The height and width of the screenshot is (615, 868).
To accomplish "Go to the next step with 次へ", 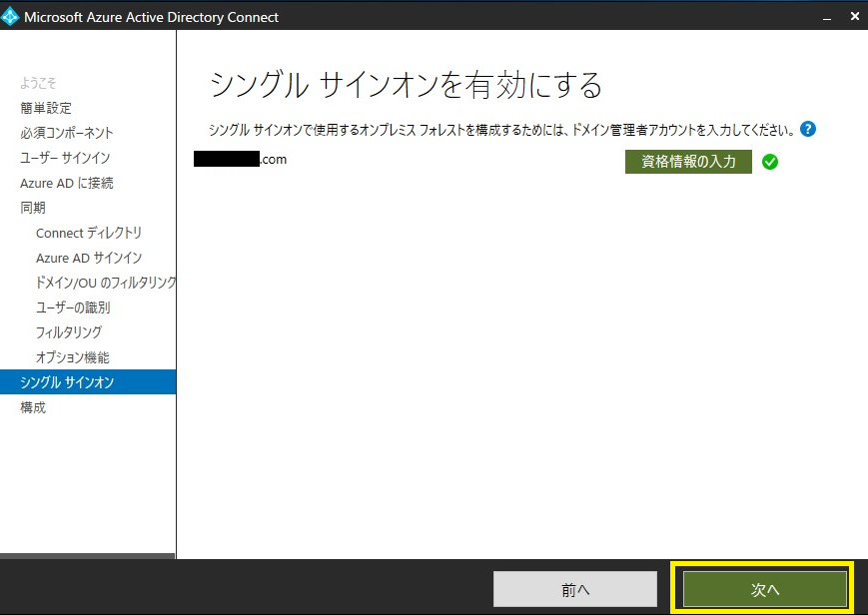I will [764, 589].
